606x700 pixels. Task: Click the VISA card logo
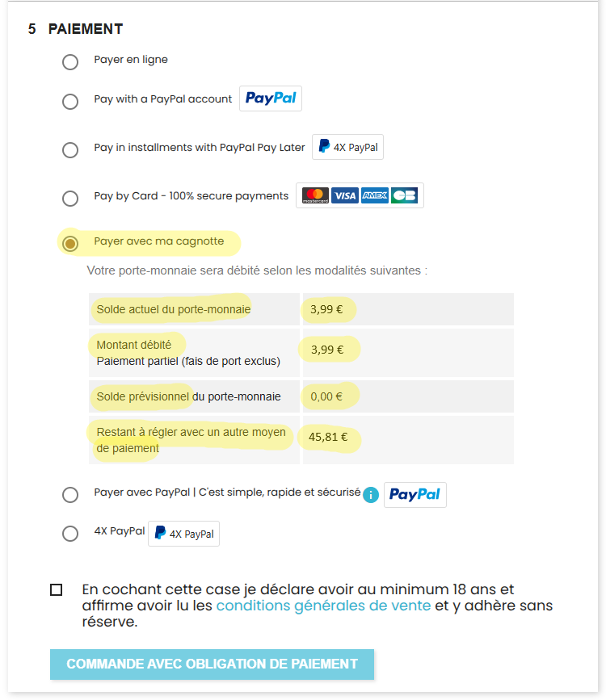tap(344, 196)
